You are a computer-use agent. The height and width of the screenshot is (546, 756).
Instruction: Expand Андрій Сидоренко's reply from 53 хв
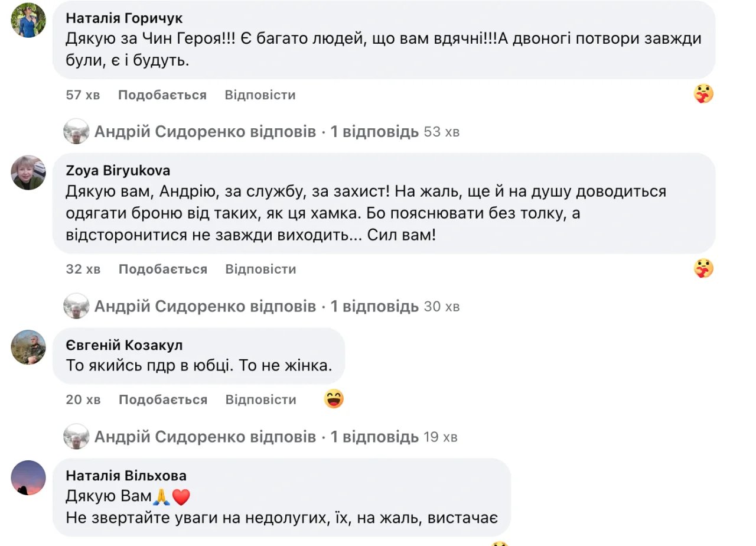coord(256,132)
